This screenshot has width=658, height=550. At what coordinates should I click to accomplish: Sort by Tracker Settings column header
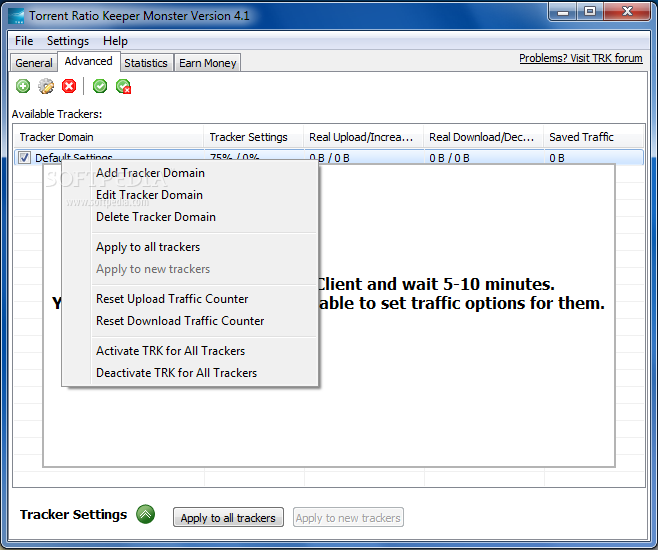(x=253, y=137)
